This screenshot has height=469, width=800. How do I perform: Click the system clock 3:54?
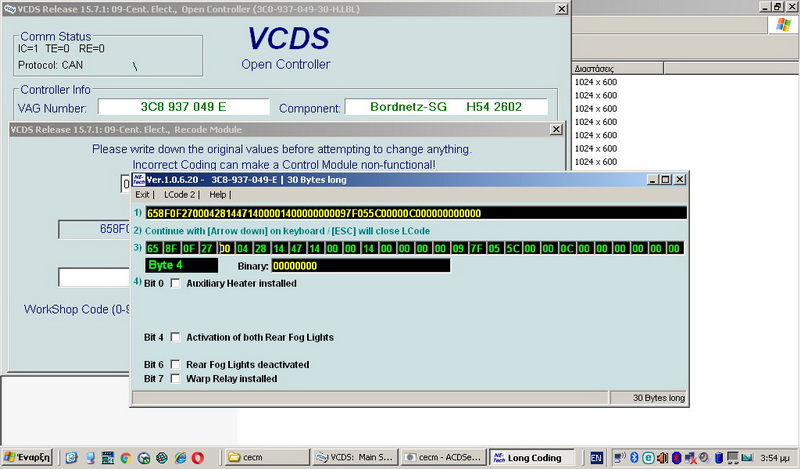(x=775, y=458)
